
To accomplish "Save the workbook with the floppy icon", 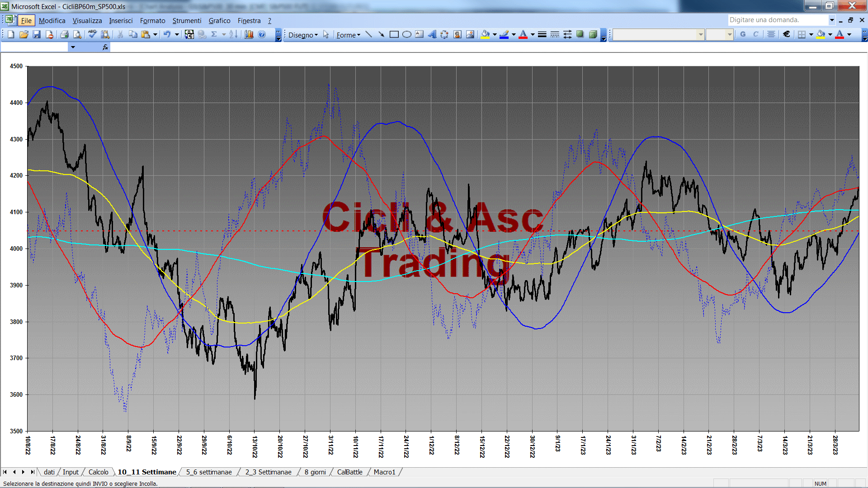I will (x=37, y=34).
